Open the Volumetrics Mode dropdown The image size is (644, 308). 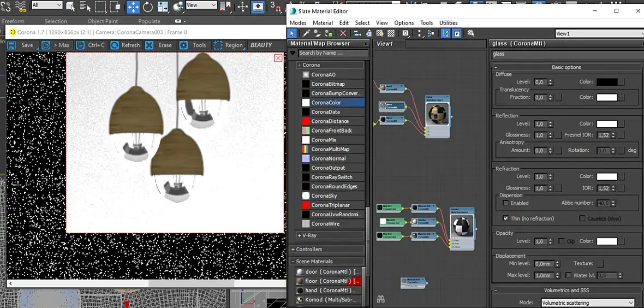click(588, 303)
